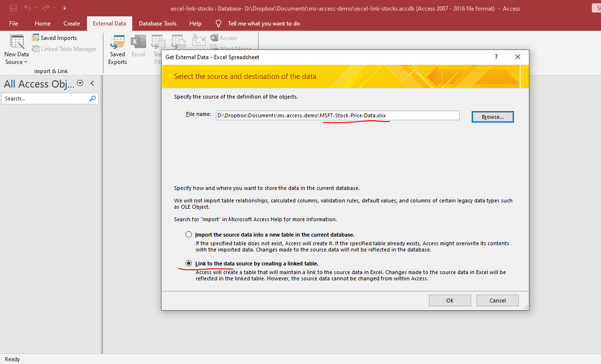
Task: Click 'Search for "Import" in Microsoft Access Help' text
Action: pos(255,219)
